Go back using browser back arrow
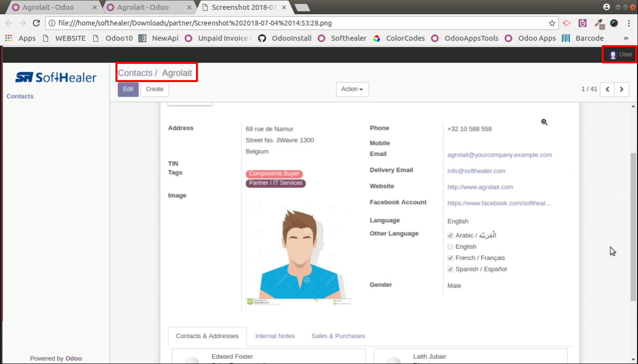The height and width of the screenshot is (364, 638). pos(8,23)
